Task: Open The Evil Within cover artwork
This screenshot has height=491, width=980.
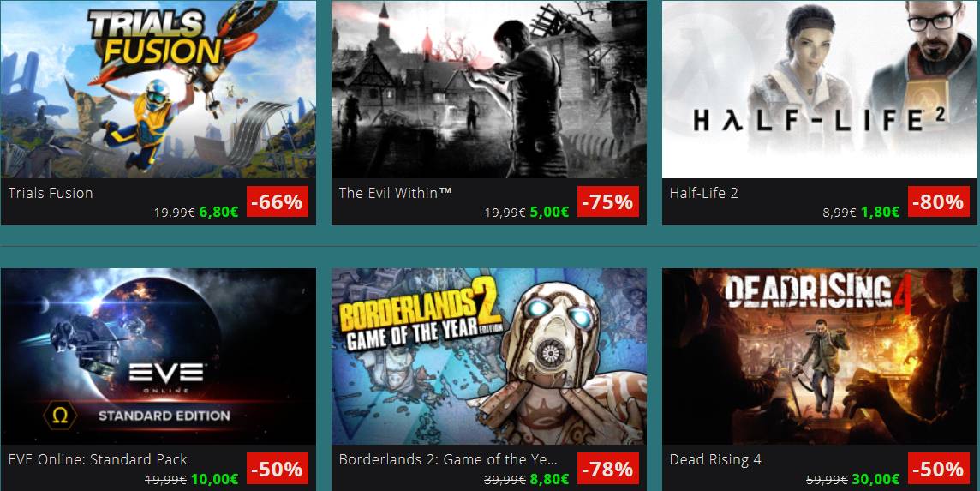Action: tap(489, 89)
